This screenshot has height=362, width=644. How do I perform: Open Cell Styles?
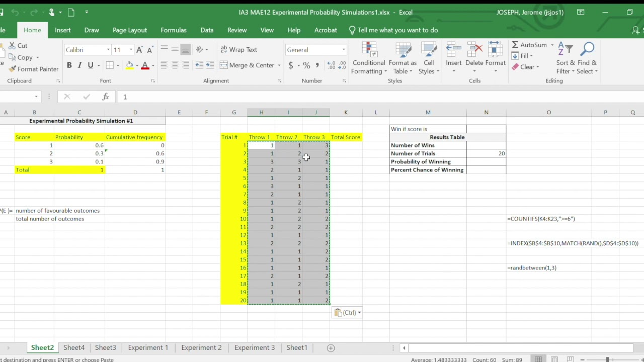tap(429, 58)
